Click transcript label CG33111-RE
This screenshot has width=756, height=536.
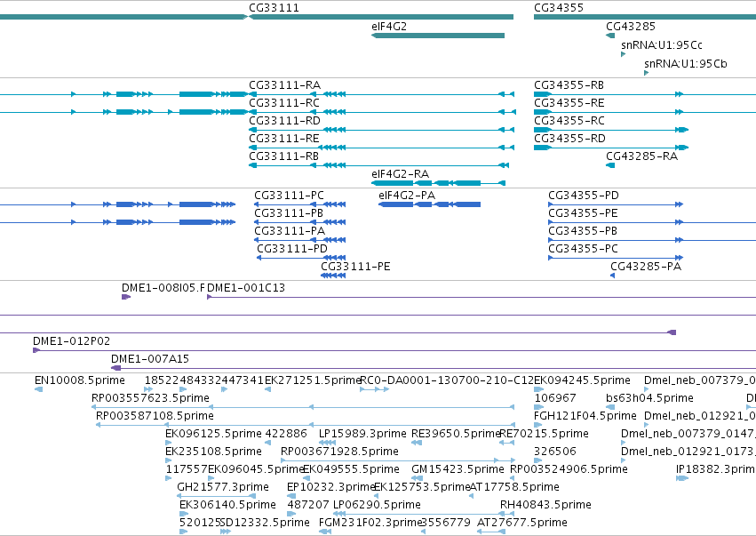[284, 139]
